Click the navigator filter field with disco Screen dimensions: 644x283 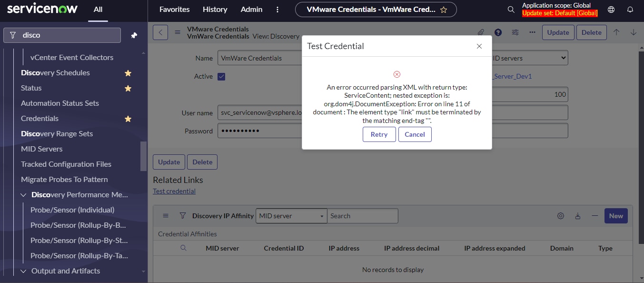62,35
